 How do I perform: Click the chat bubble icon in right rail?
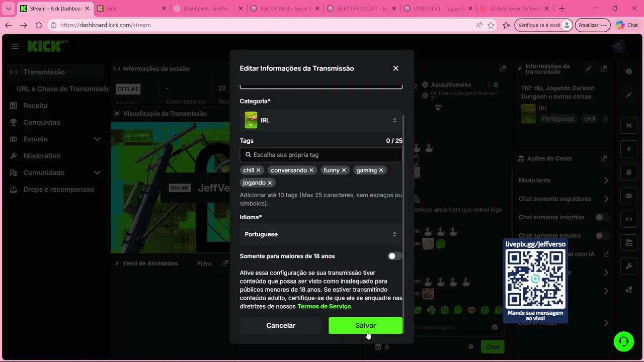click(629, 196)
